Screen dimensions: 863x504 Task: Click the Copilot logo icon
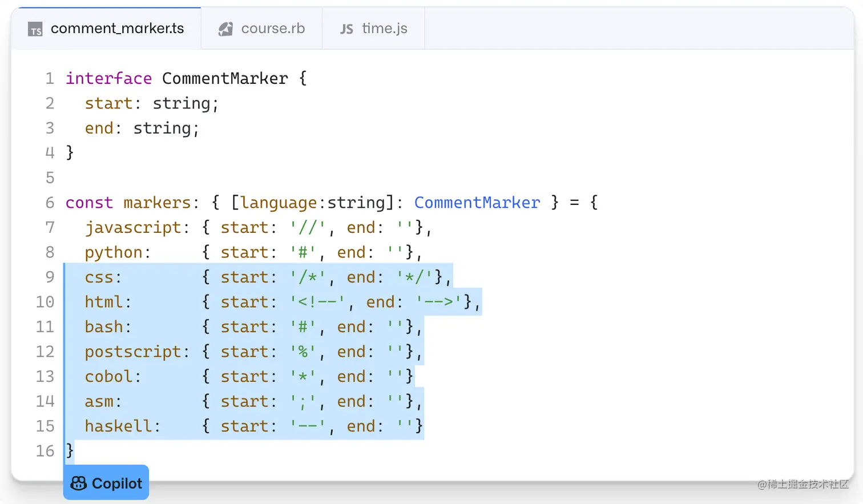pyautogui.click(x=79, y=483)
